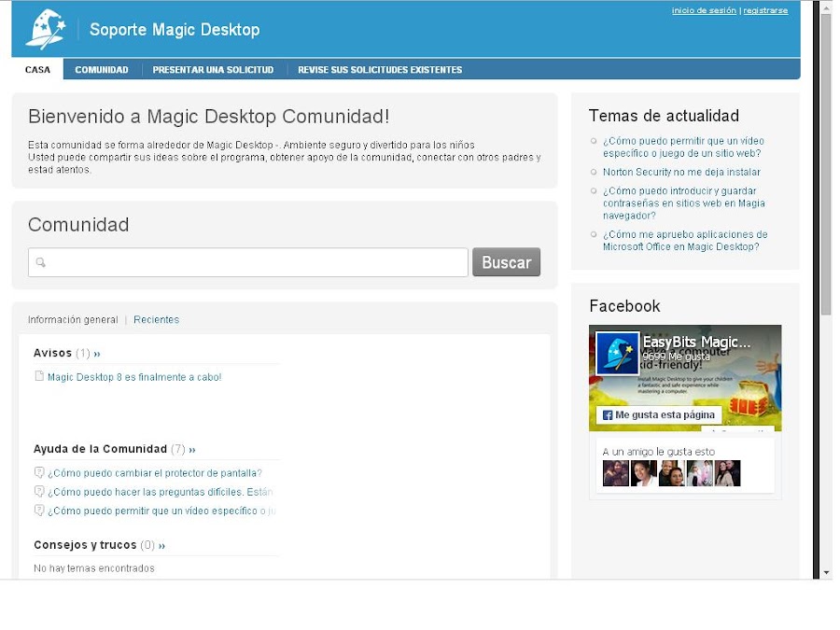Click question icon beside preguntas difíciles topic
Screen dimensions: 840x630
(x=39, y=491)
